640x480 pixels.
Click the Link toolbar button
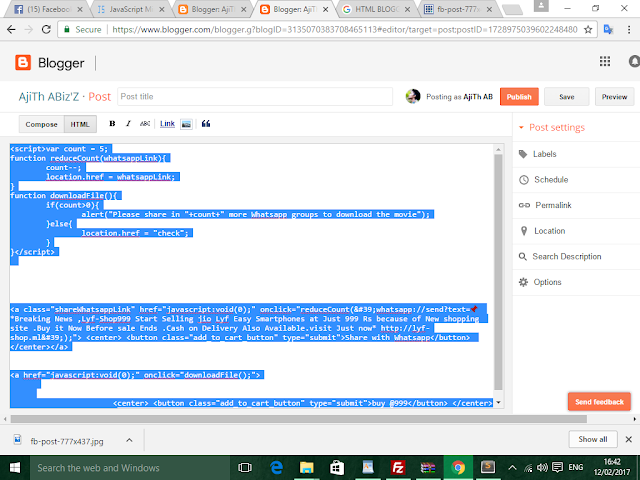(167, 124)
